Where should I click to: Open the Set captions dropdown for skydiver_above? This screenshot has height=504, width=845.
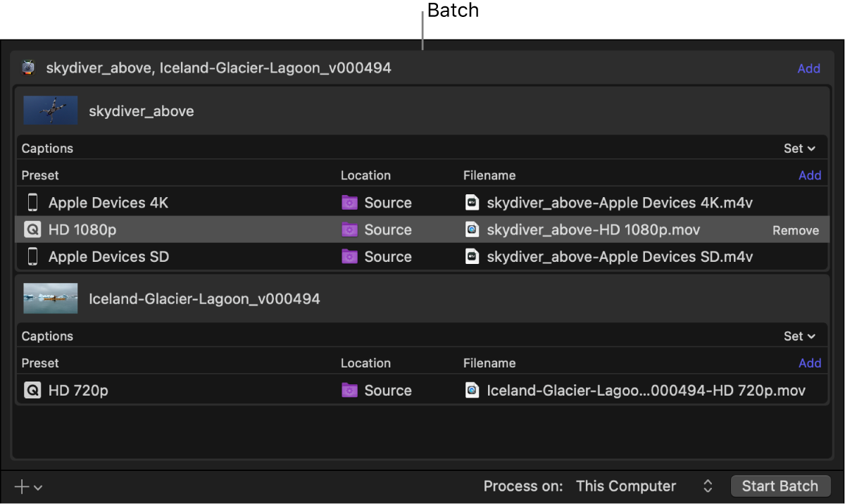tap(800, 148)
